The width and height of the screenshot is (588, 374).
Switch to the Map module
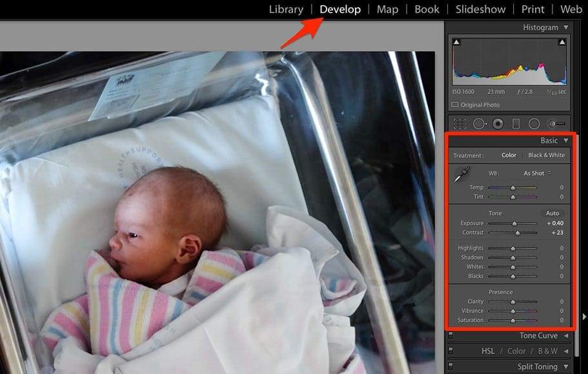[387, 10]
